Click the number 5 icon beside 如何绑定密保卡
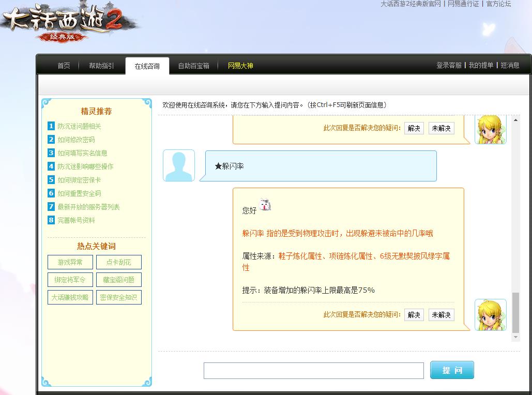 [x=51, y=180]
